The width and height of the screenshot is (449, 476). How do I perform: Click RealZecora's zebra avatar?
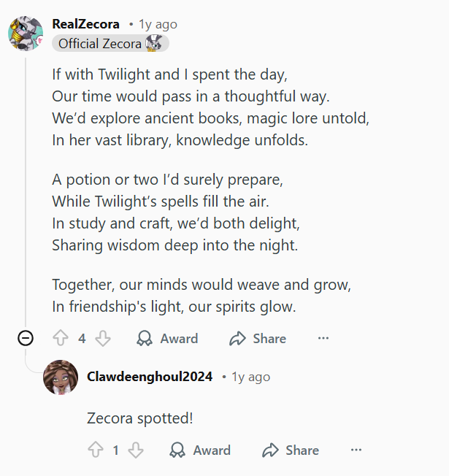[x=26, y=33]
